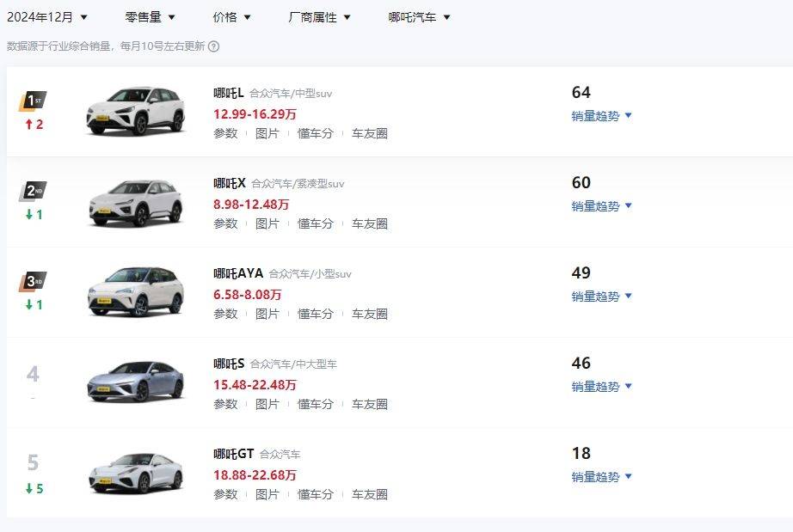Click the 2nd place rank badge
793x532 pixels.
point(33,191)
